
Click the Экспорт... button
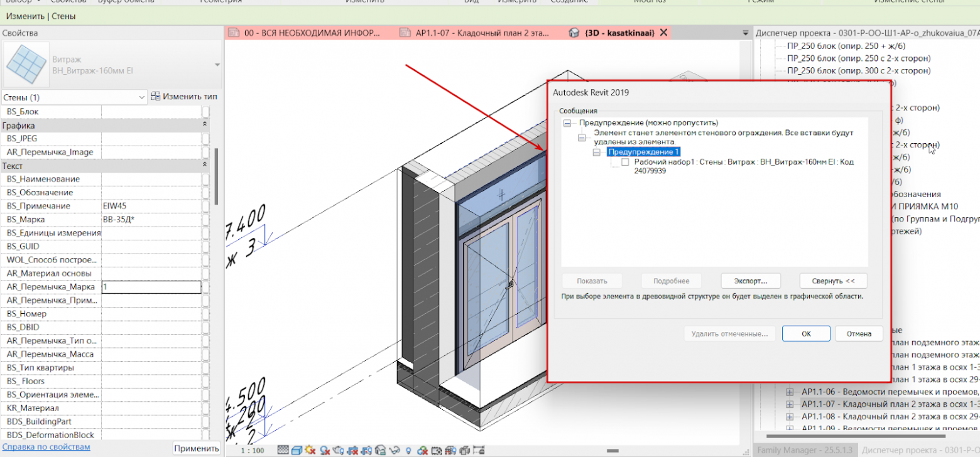point(750,281)
